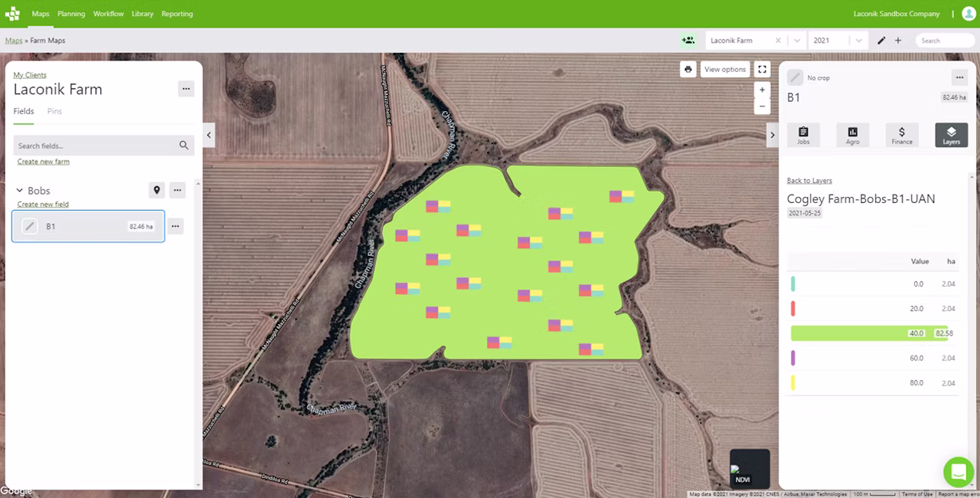Click the Back to Layers link
Screen dimensions: 980x498
(809, 181)
